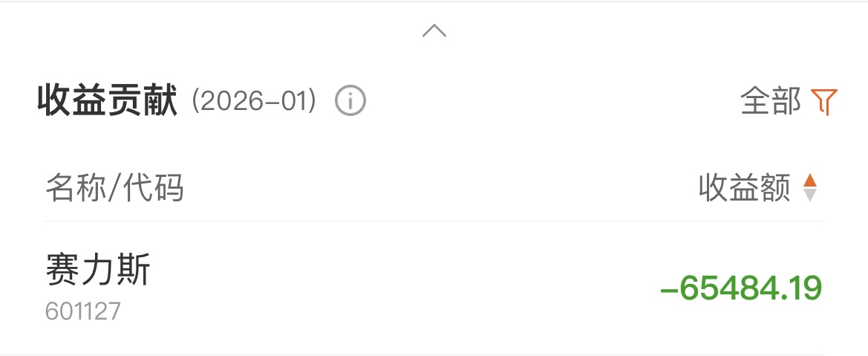The image size is (868, 356).
Task: Open the 全部 filter selector
Action: click(771, 101)
